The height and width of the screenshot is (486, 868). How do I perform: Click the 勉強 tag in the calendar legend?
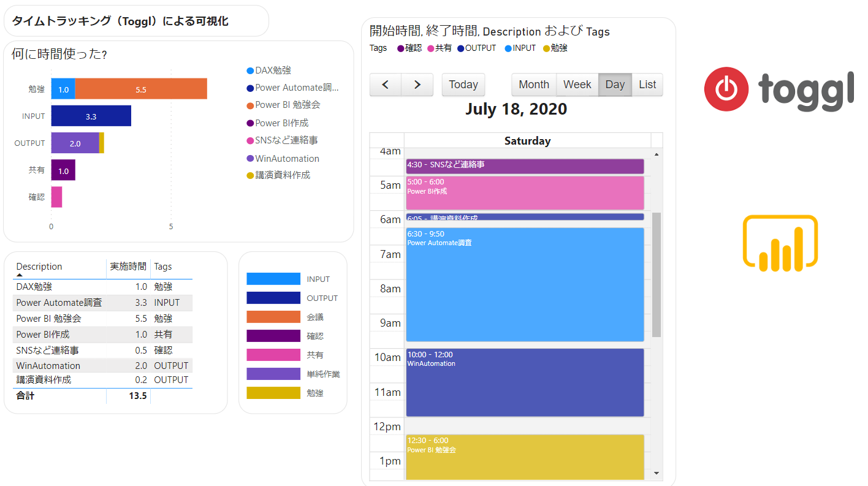point(555,48)
